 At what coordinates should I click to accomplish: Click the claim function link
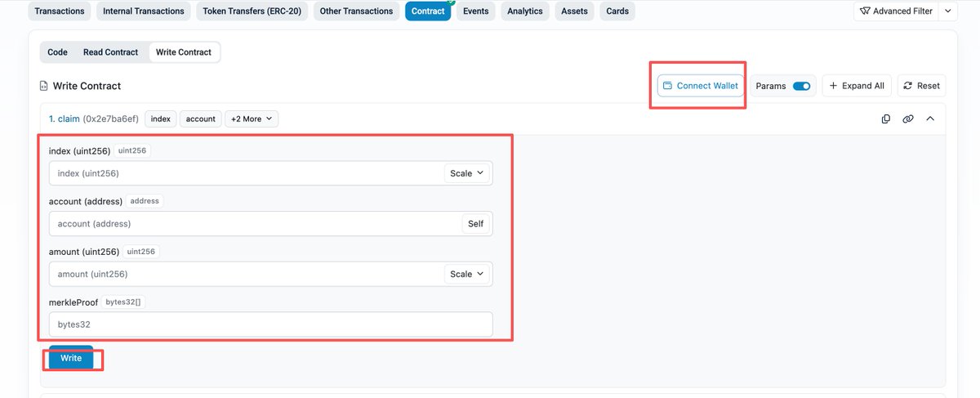coord(65,119)
